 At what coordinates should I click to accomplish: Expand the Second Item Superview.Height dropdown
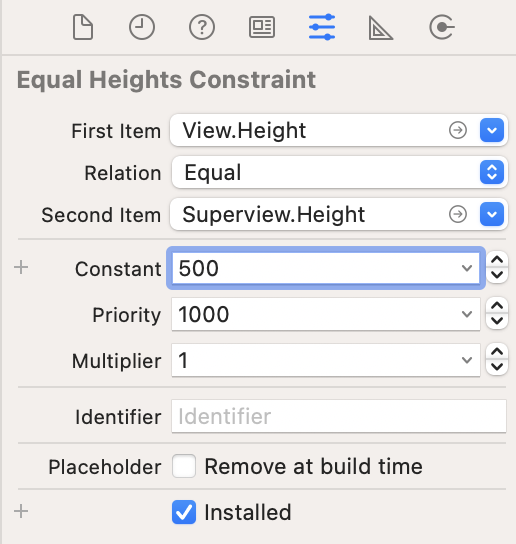pyautogui.click(x=492, y=214)
